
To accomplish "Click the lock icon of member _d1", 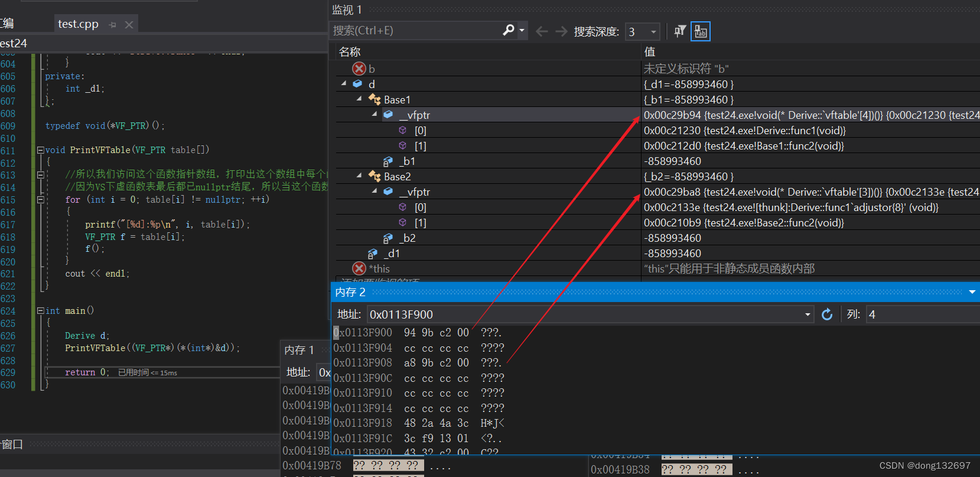I will click(373, 254).
